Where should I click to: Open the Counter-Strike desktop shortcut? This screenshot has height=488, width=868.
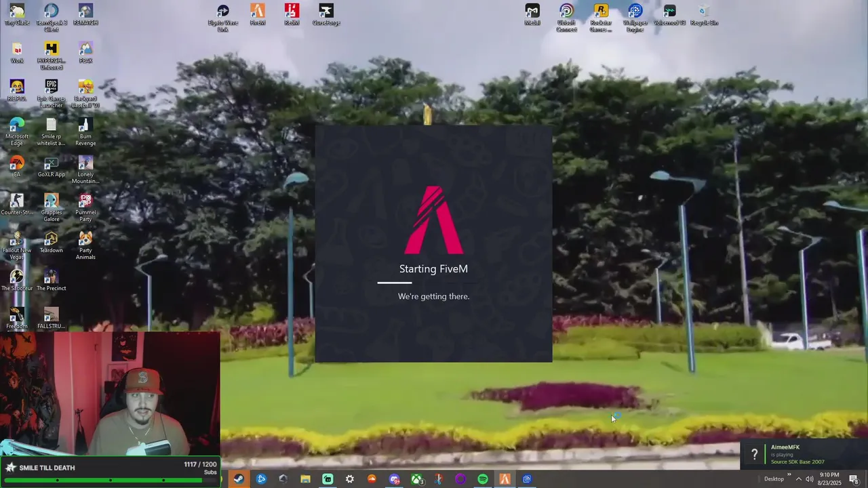17,205
